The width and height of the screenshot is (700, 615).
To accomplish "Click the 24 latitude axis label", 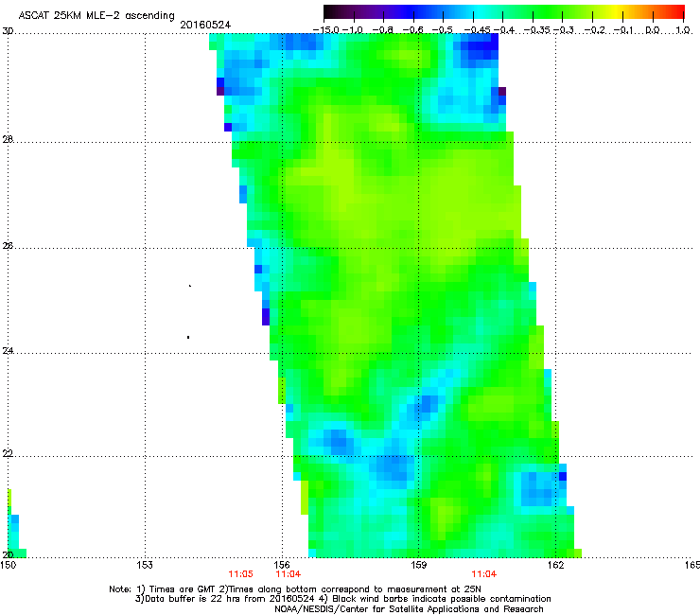I will coord(8,351).
